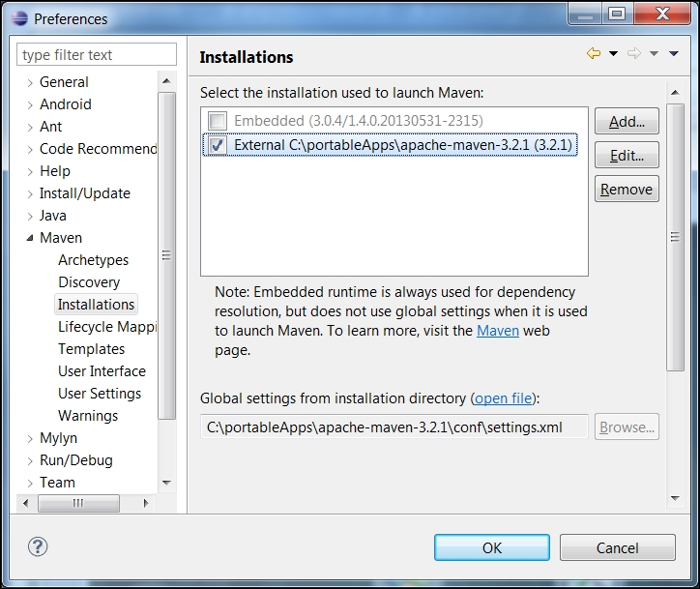Screen dimensions: 700x589
Task: Click the forward navigation arrow icon
Action: coord(634,53)
